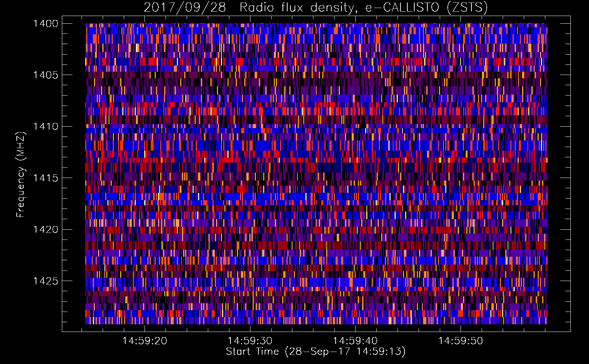The width and height of the screenshot is (589, 364).
Task: Click the time tick label "14:59:50"
Action: pyautogui.click(x=460, y=341)
